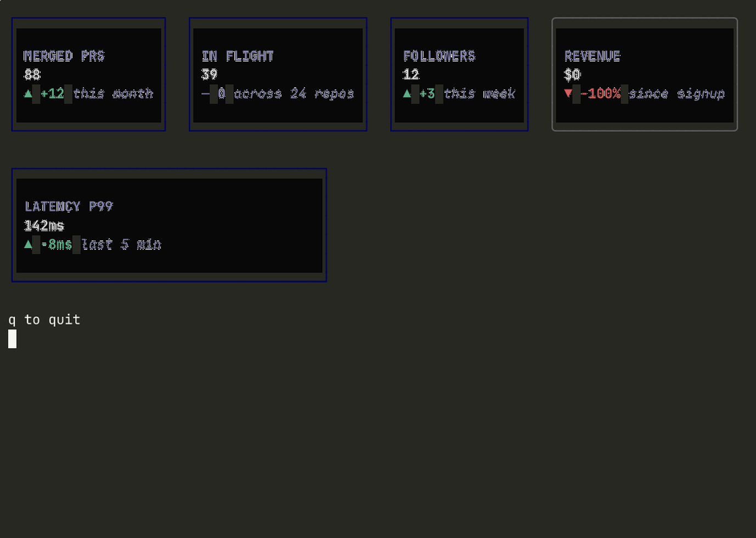The height and width of the screenshot is (538, 756).
Task: Click the 'MERGED PRS' title
Action: click(x=64, y=56)
